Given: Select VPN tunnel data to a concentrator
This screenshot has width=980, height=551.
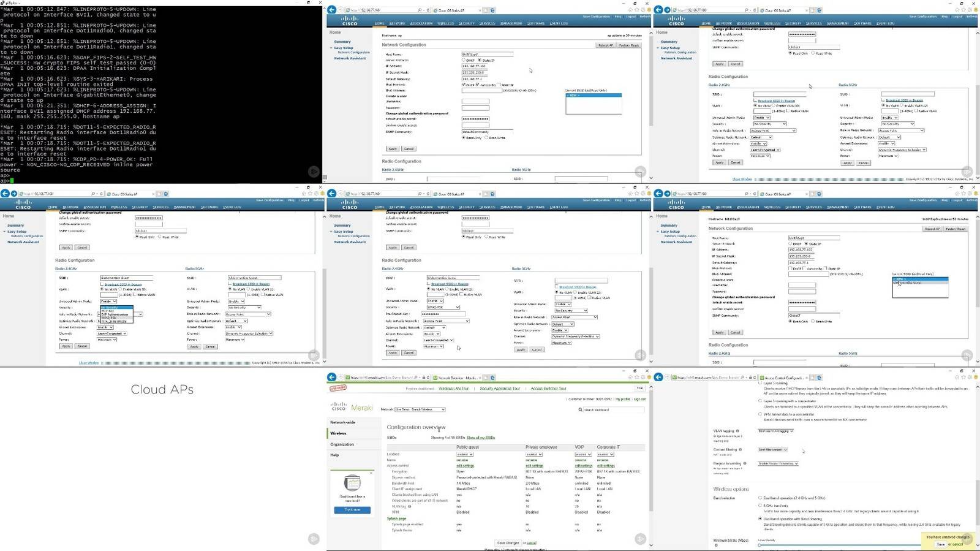Looking at the screenshot, I should pyautogui.click(x=760, y=414).
